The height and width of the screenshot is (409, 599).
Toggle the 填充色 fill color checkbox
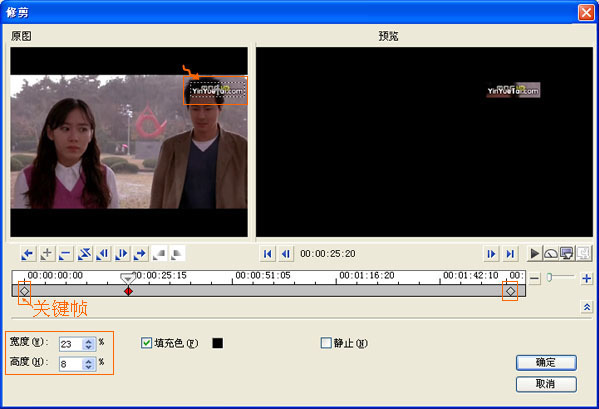[146, 343]
